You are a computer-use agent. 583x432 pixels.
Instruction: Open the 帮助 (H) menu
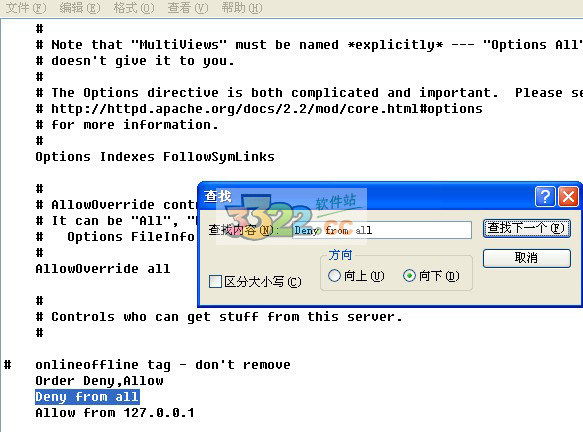(x=242, y=8)
